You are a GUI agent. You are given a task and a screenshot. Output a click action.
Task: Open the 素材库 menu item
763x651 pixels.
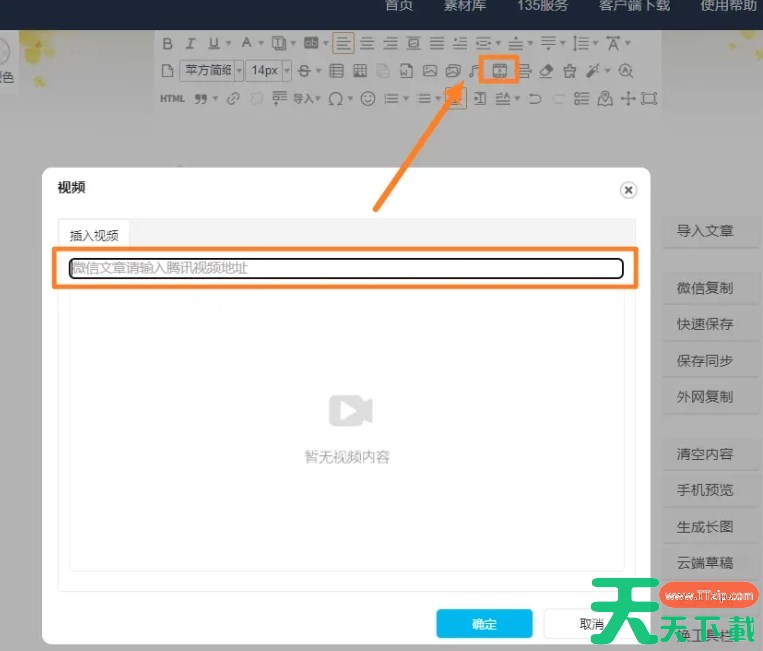coord(464,6)
